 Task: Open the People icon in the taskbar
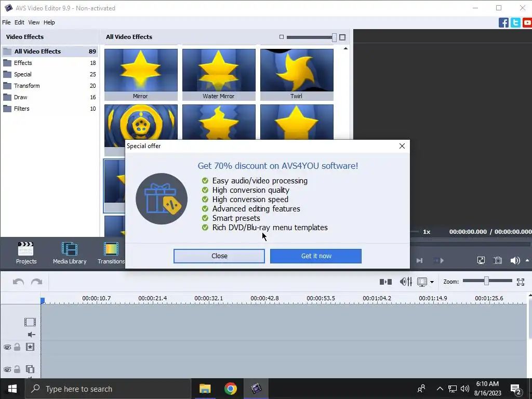[421, 389]
